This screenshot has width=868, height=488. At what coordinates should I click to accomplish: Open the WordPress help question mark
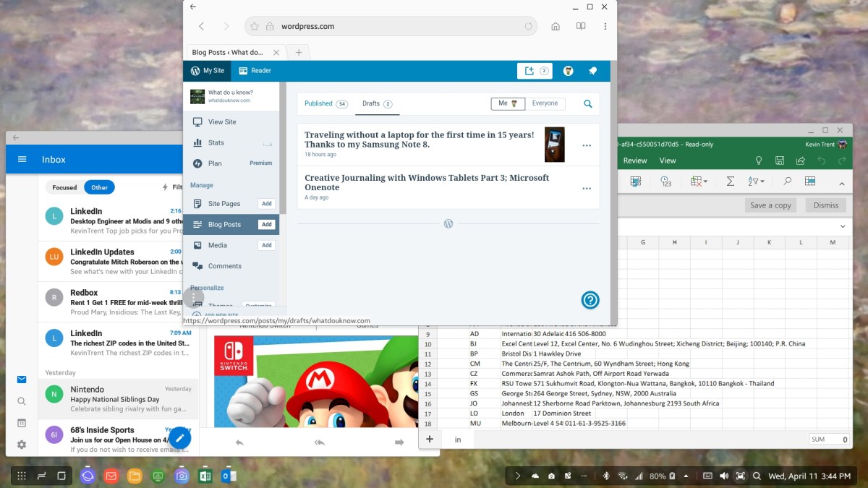tap(590, 299)
